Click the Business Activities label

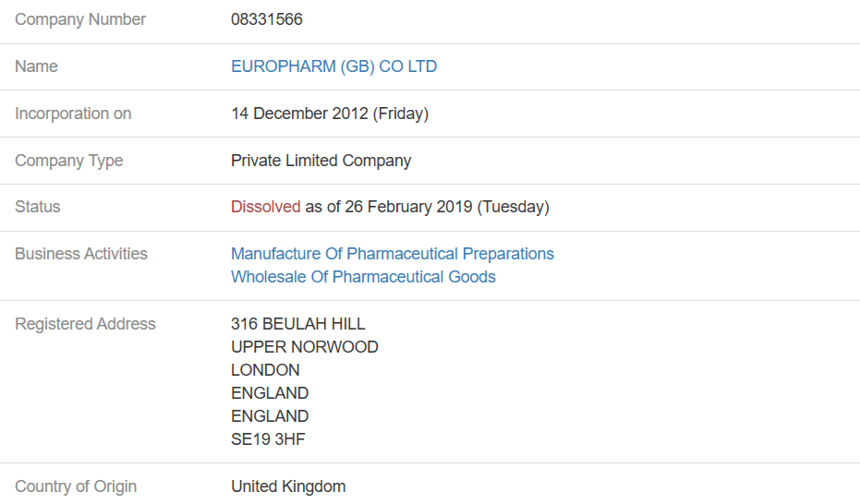pyautogui.click(x=81, y=254)
